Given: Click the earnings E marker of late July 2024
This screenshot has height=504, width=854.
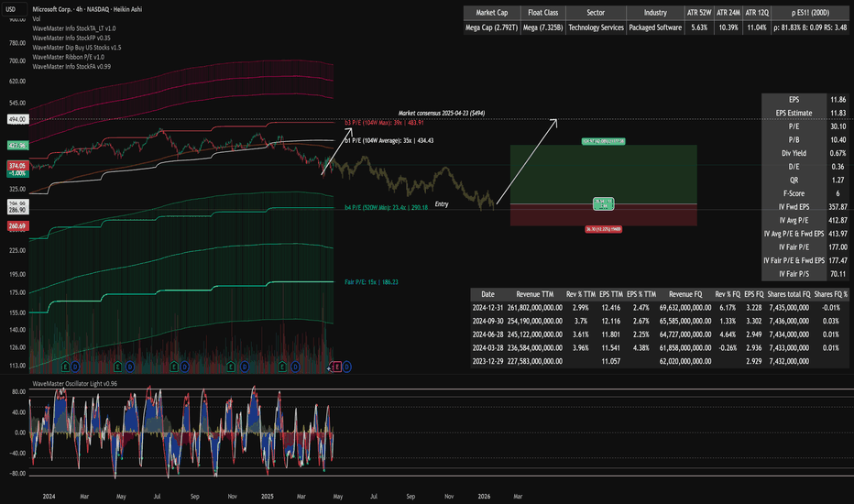Looking at the screenshot, I should point(174,367).
